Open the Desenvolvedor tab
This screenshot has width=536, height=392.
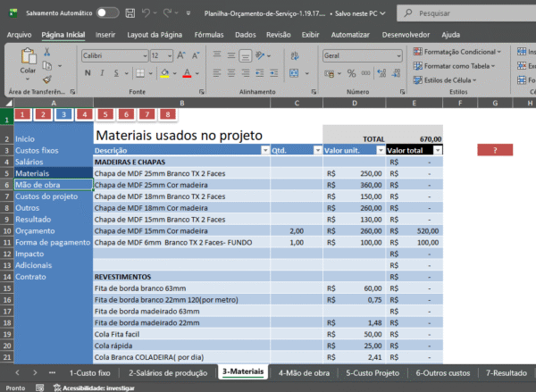tap(406, 35)
